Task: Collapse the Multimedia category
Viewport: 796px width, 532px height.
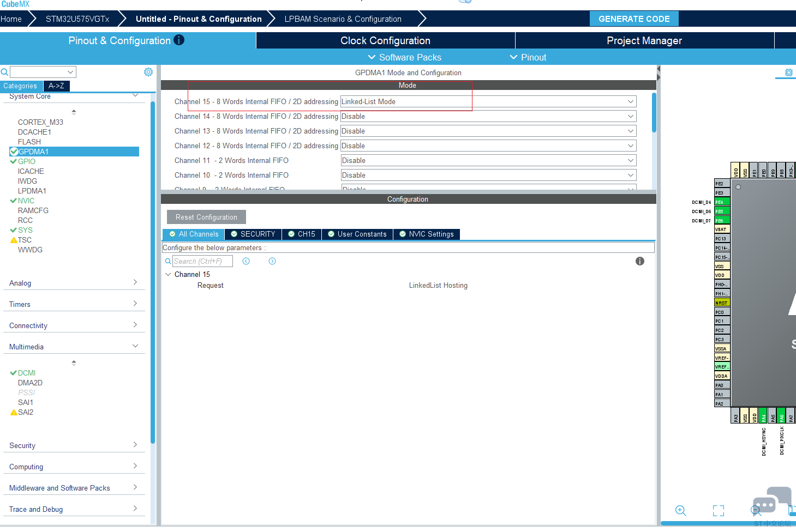Action: [x=135, y=346]
